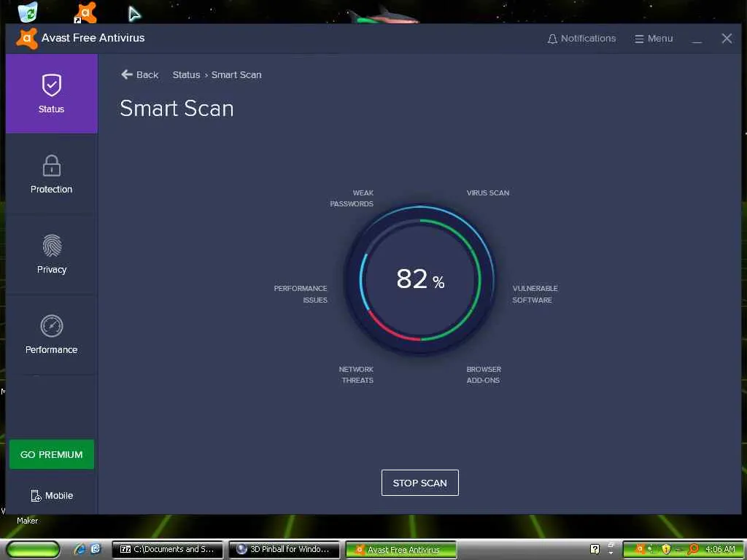The image size is (747, 560).
Task: Switch to the 3D Pinball taskbar window
Action: coord(284,549)
